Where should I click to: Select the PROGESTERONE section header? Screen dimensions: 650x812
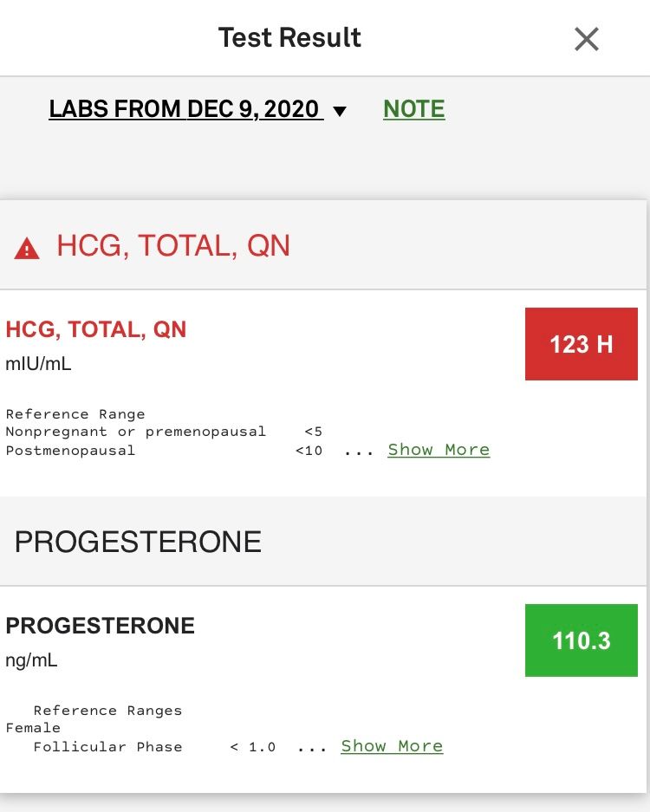tap(138, 542)
